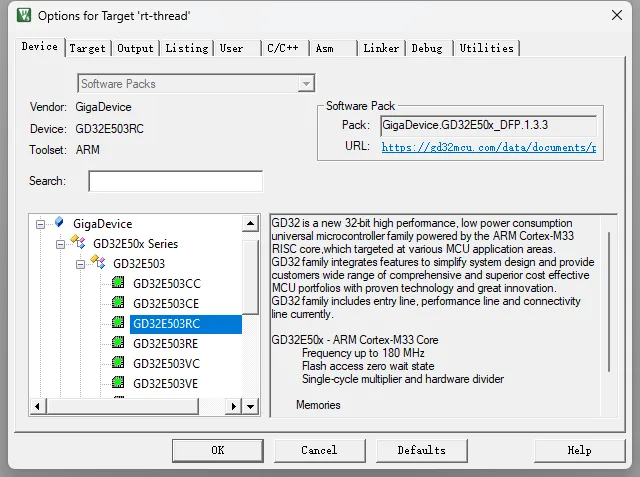Click the Pack name text field
This screenshot has width=640, height=477.
[x=489, y=126]
